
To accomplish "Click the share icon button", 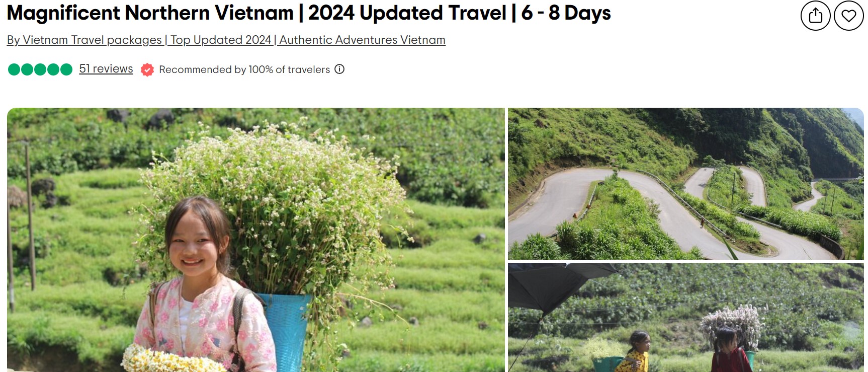I will (815, 16).
